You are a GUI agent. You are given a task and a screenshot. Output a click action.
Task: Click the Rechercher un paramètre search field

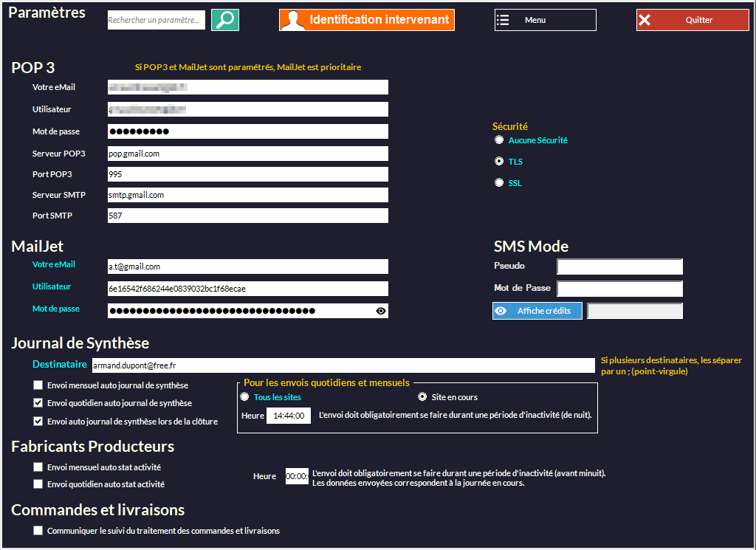pos(156,21)
